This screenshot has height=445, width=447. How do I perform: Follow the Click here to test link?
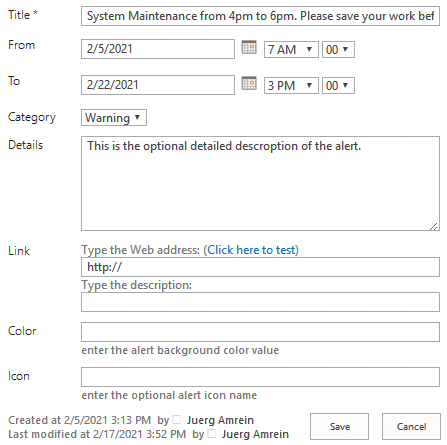point(252,250)
